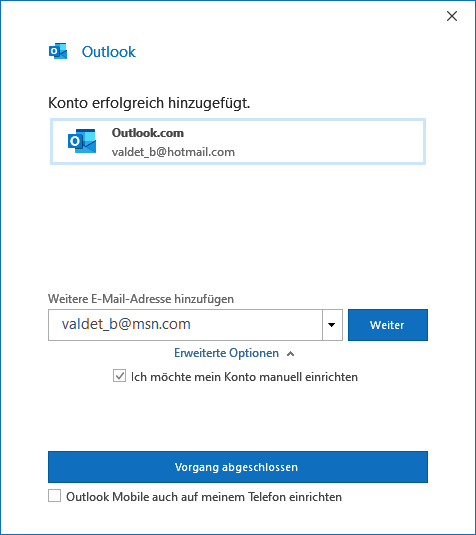This screenshot has height=535, width=476.
Task: Click the Weiter button
Action: click(388, 325)
